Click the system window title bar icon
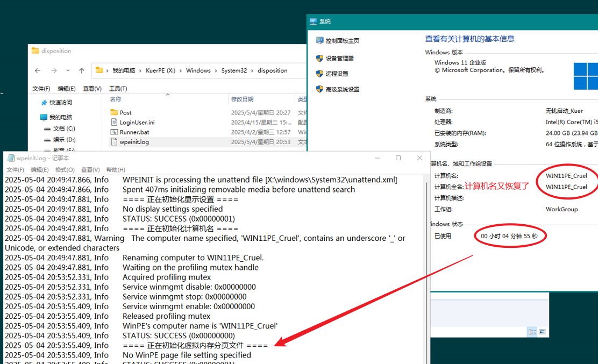 [x=313, y=22]
